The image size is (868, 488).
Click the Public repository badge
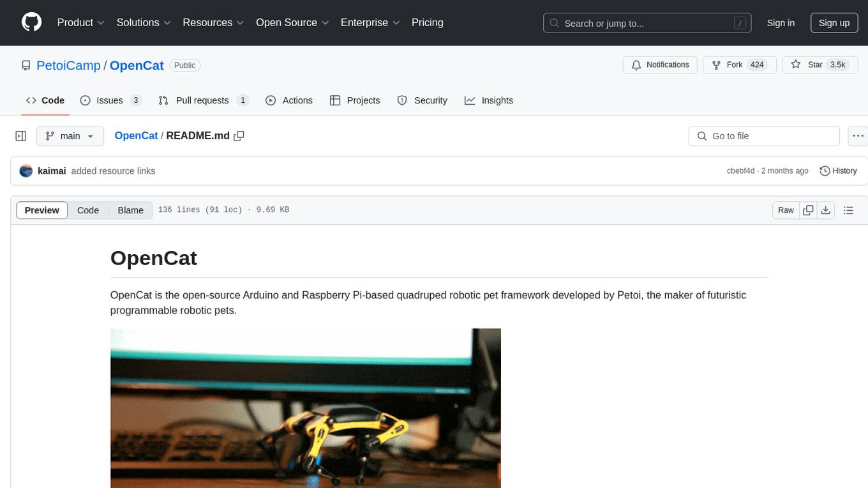coord(185,65)
